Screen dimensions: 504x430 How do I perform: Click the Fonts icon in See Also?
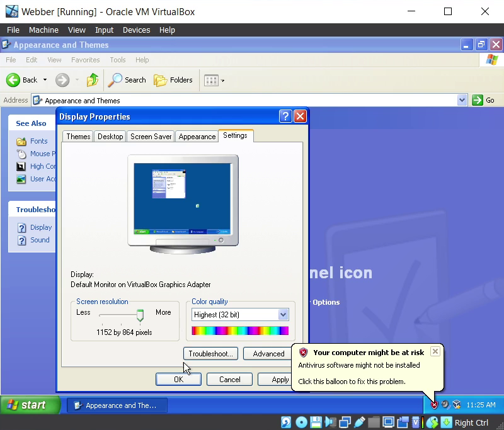[x=21, y=141]
